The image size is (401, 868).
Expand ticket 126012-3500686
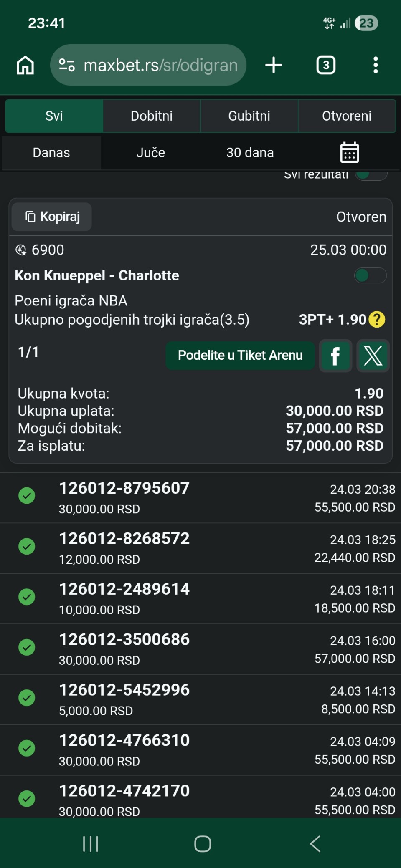coord(200,649)
